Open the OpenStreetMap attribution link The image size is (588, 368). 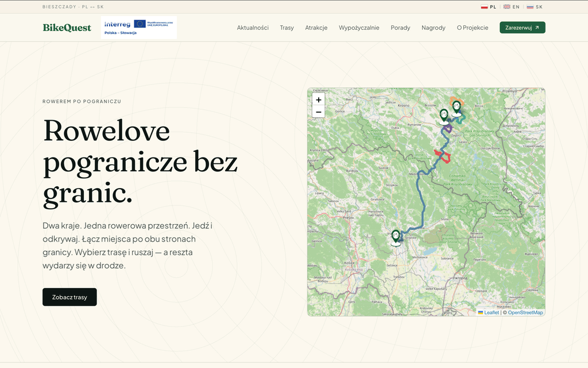525,312
